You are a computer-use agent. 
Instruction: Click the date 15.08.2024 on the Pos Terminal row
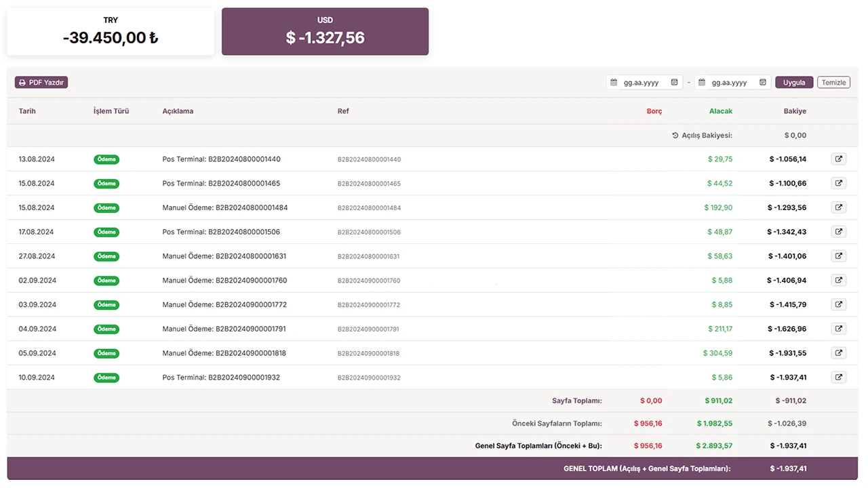(x=37, y=184)
